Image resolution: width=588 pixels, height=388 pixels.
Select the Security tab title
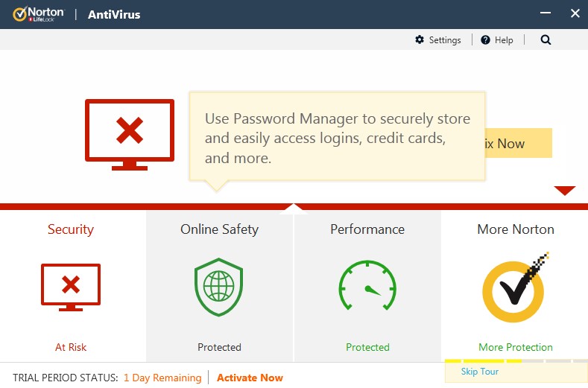[x=71, y=229]
